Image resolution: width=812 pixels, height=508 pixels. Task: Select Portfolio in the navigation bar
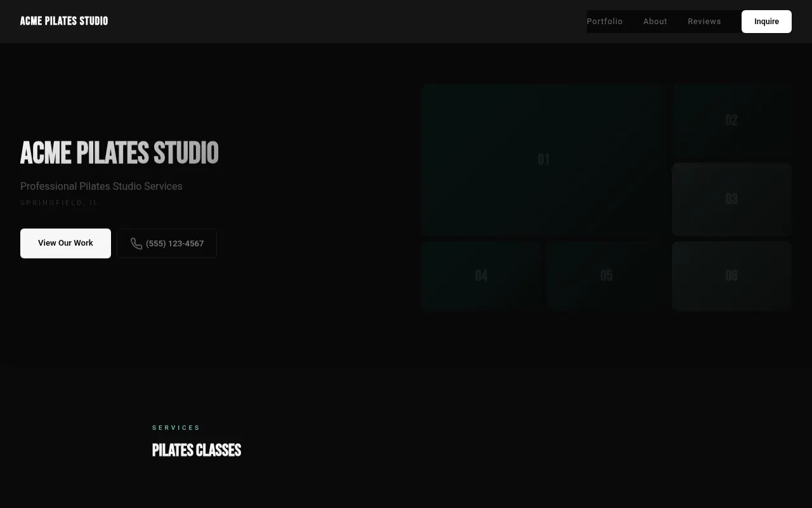point(605,21)
